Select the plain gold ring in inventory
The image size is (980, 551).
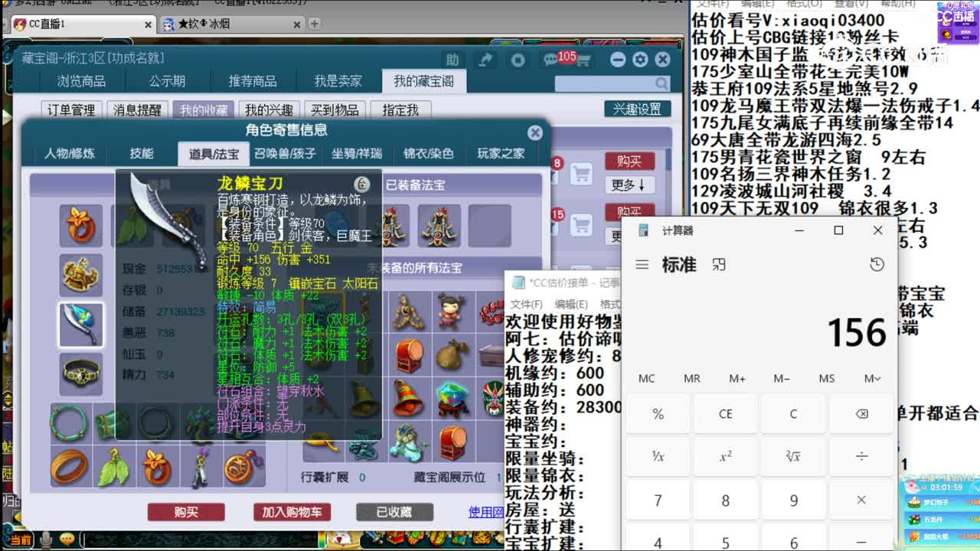click(x=70, y=466)
